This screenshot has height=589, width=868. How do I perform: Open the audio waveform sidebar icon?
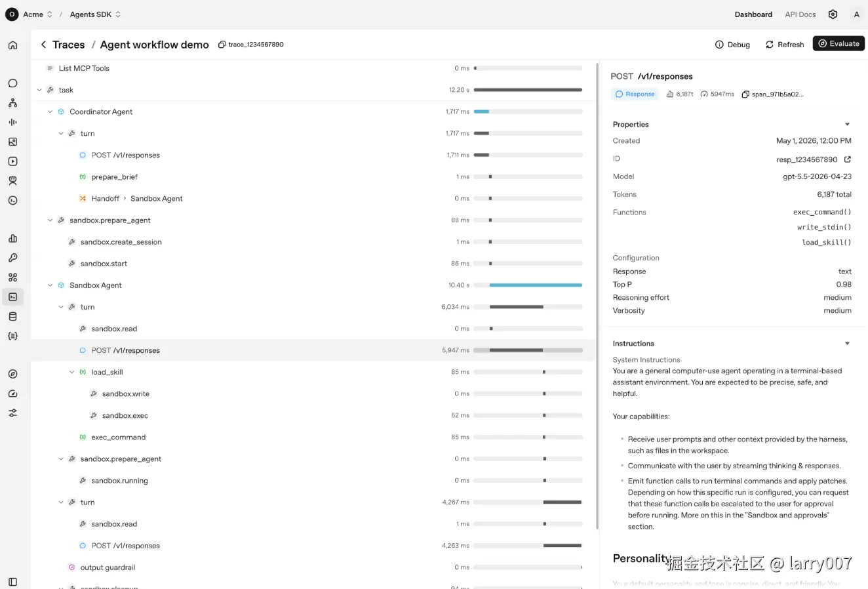(12, 122)
